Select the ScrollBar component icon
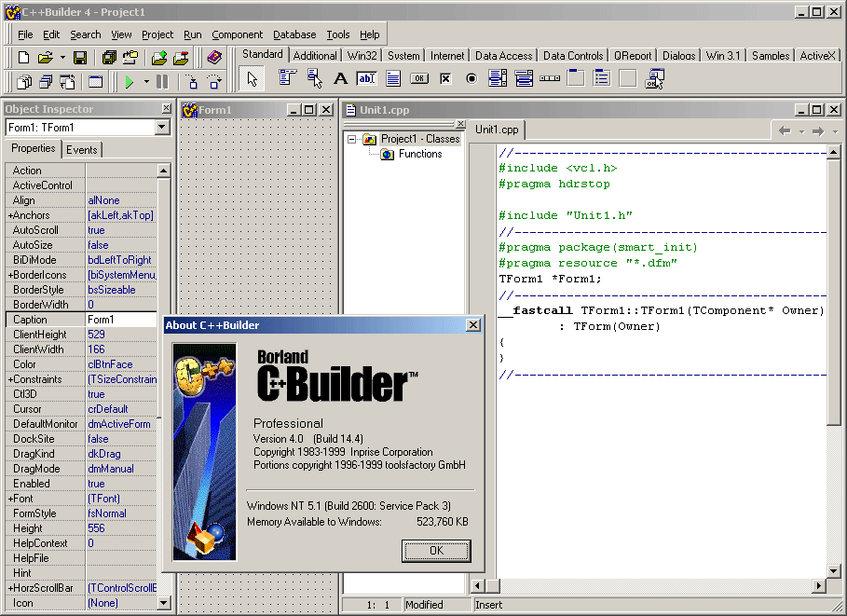The image size is (847, 616). pos(550,78)
